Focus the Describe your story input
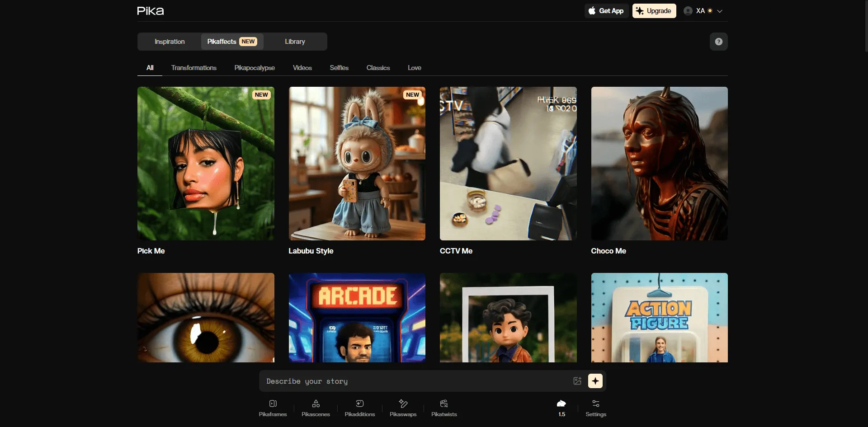The image size is (868, 427). tap(416, 381)
